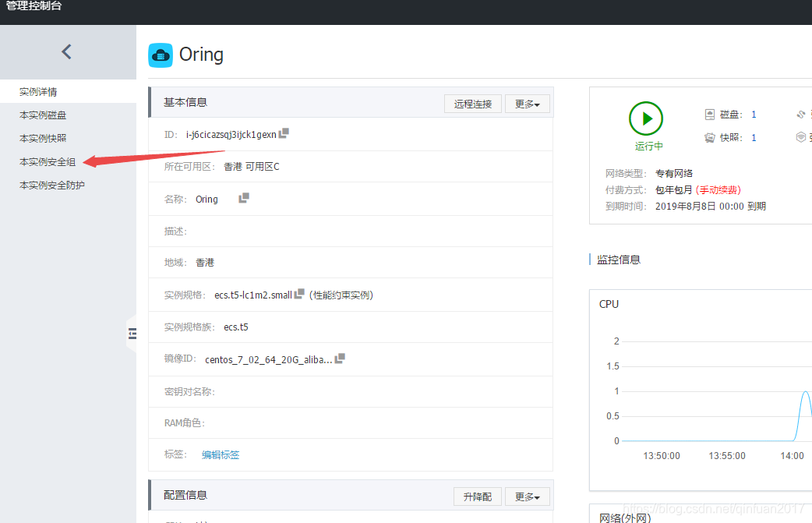Copy the image ID centos_7_02_64
This screenshot has width=812, height=523.
[340, 359]
